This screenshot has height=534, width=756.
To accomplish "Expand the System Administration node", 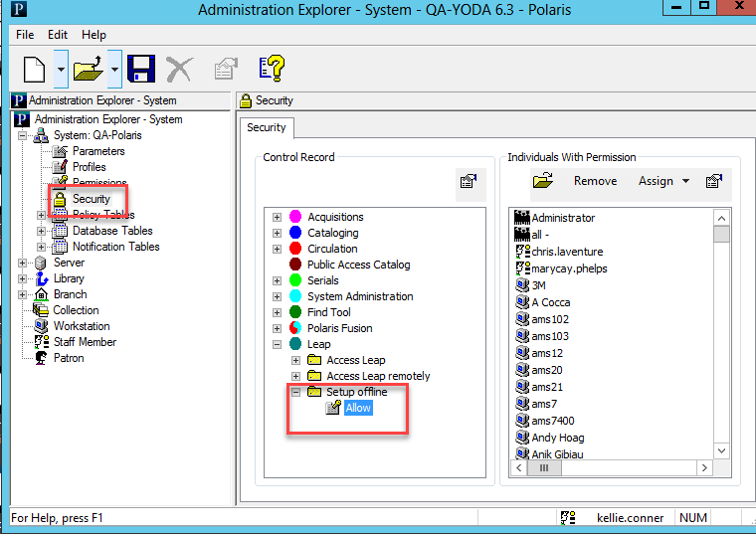I will click(x=277, y=297).
